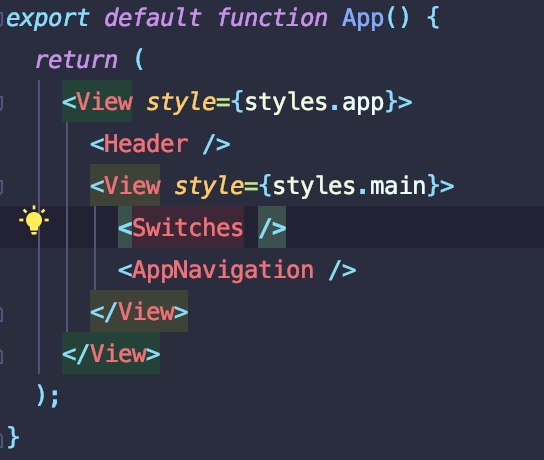Click the App function name
Screen dimensions: 544x460
[x=363, y=18]
